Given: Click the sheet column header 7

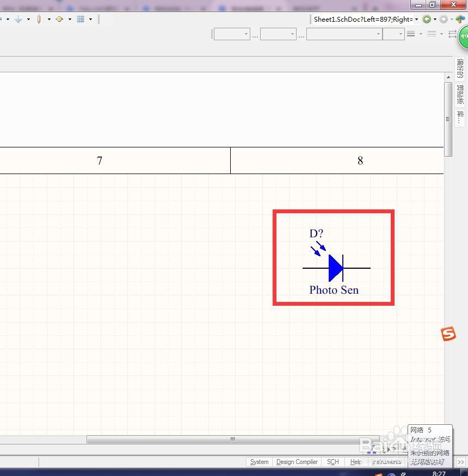Looking at the screenshot, I should pyautogui.click(x=99, y=160).
